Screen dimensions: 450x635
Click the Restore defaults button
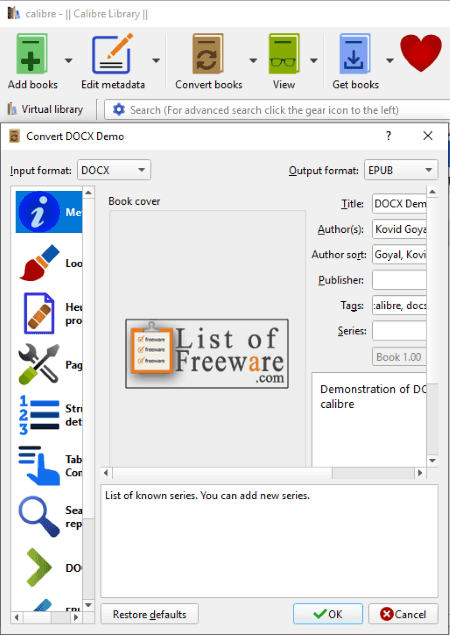click(149, 614)
